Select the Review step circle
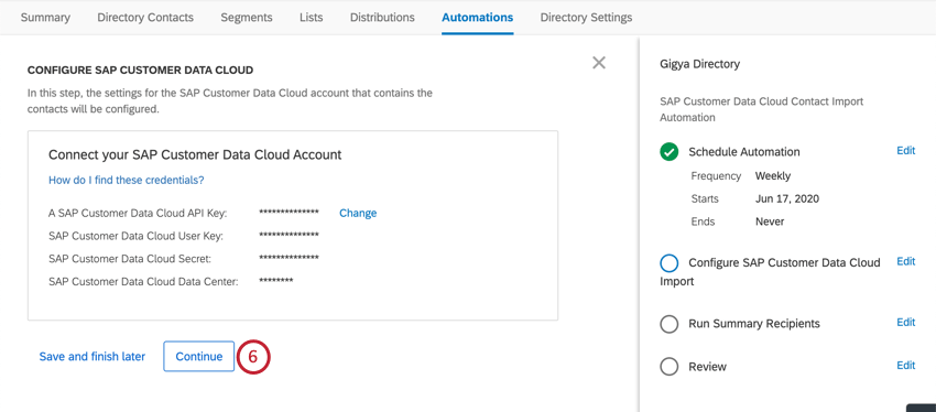This screenshot has height=412, width=936. [x=669, y=367]
